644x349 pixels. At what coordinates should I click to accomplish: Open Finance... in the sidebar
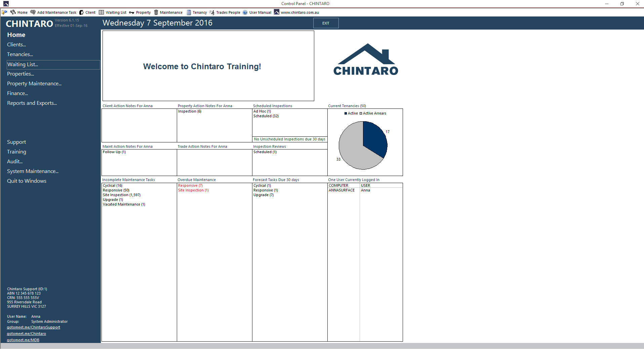coord(17,93)
